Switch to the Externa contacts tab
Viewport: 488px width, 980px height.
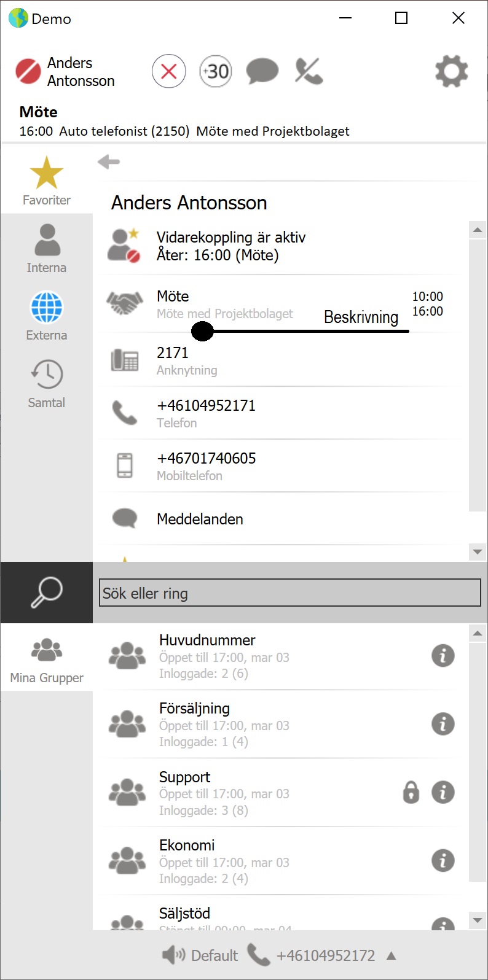[x=47, y=316]
